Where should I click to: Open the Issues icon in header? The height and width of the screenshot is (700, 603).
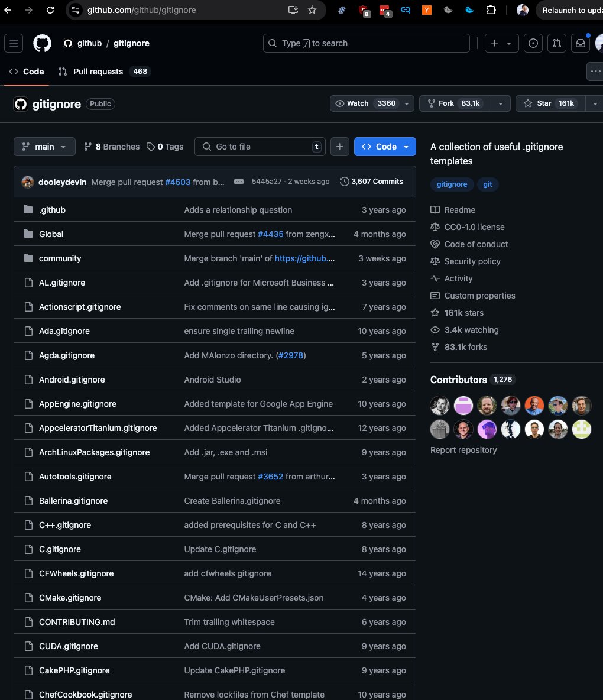click(x=533, y=43)
